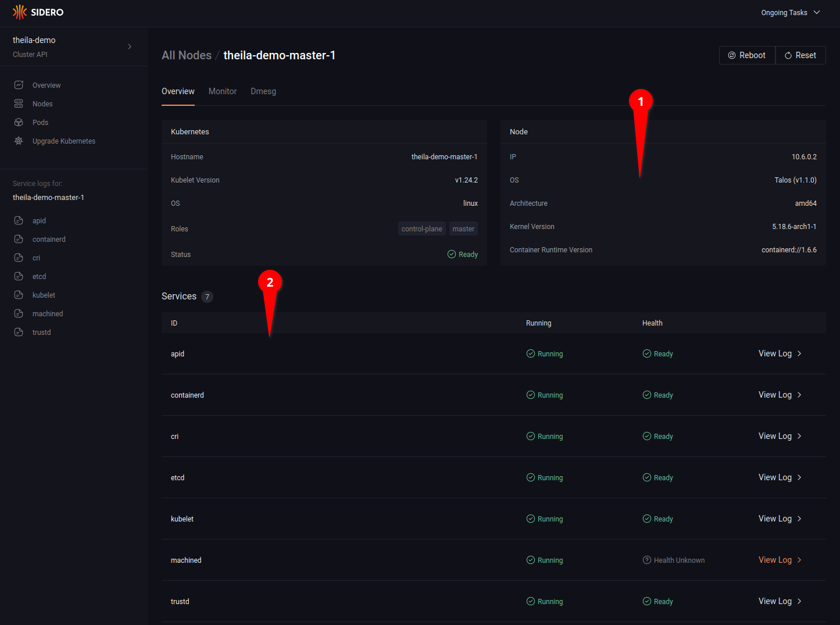Click the Upgrade Kubernetes wheel icon
This screenshot has height=625, width=840.
pyautogui.click(x=19, y=141)
